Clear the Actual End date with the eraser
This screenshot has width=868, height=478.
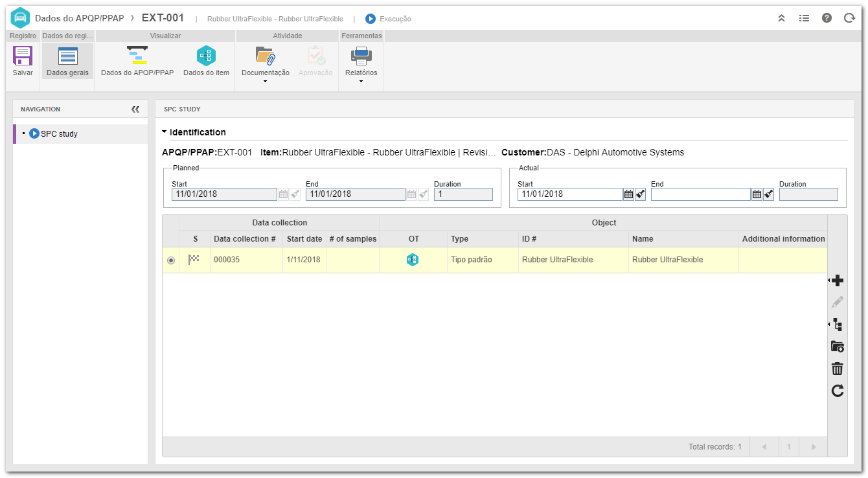pyautogui.click(x=769, y=194)
